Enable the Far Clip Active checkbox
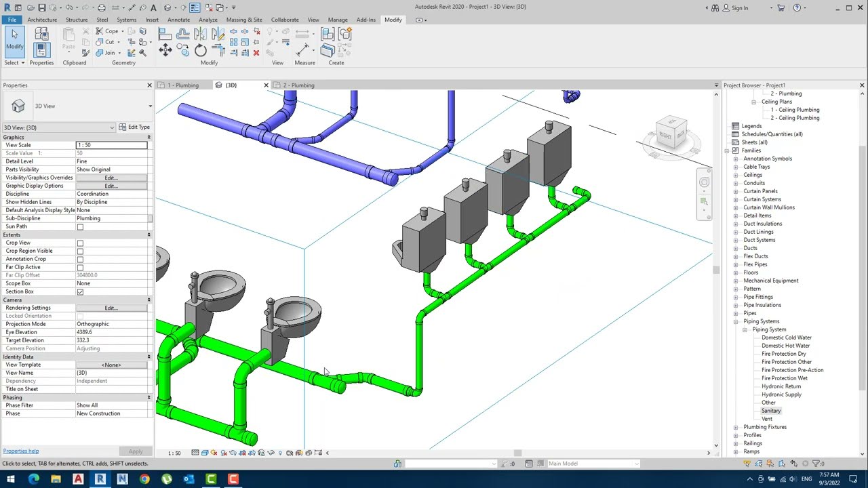868x488 pixels. (80, 268)
